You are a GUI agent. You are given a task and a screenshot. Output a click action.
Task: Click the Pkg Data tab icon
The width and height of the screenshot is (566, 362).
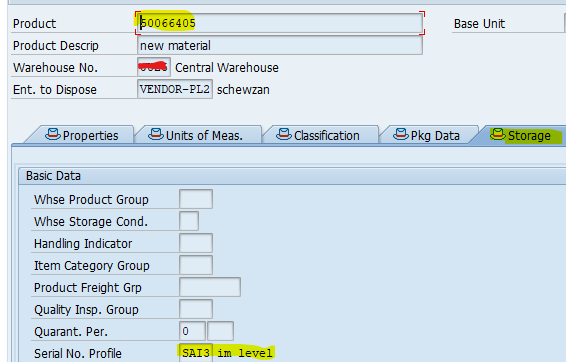401,134
